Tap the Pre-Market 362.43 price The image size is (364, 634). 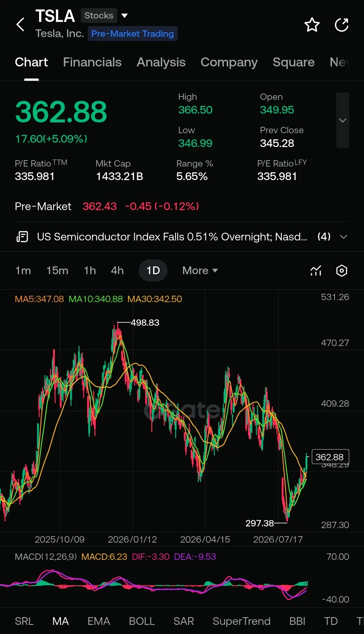pos(100,206)
